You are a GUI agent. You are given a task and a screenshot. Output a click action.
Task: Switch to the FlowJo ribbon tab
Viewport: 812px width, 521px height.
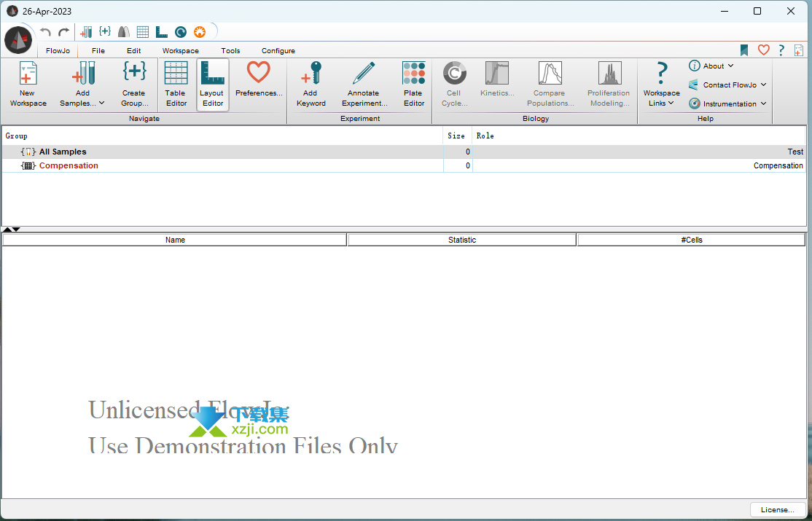tap(58, 51)
